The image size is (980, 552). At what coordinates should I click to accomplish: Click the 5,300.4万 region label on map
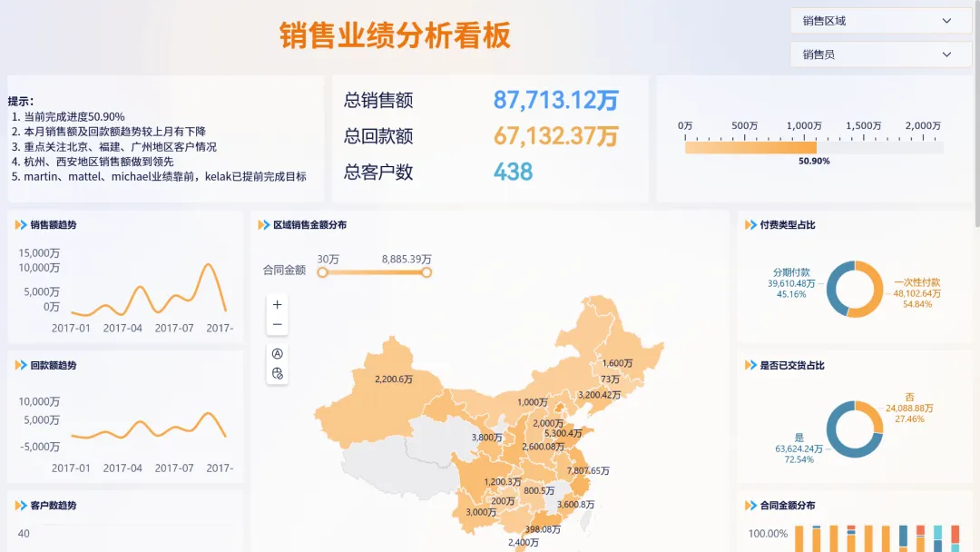(x=563, y=433)
